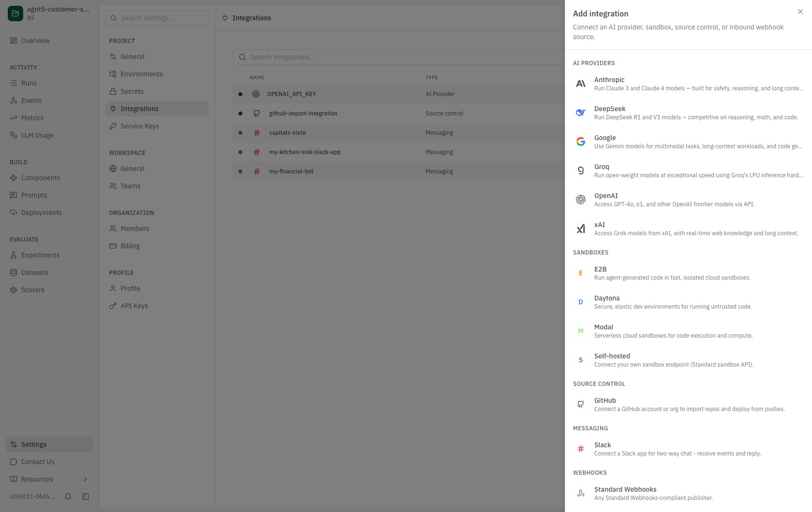Choose DeepSeek integration option
Viewport: 812px width, 512px height.
(688, 113)
